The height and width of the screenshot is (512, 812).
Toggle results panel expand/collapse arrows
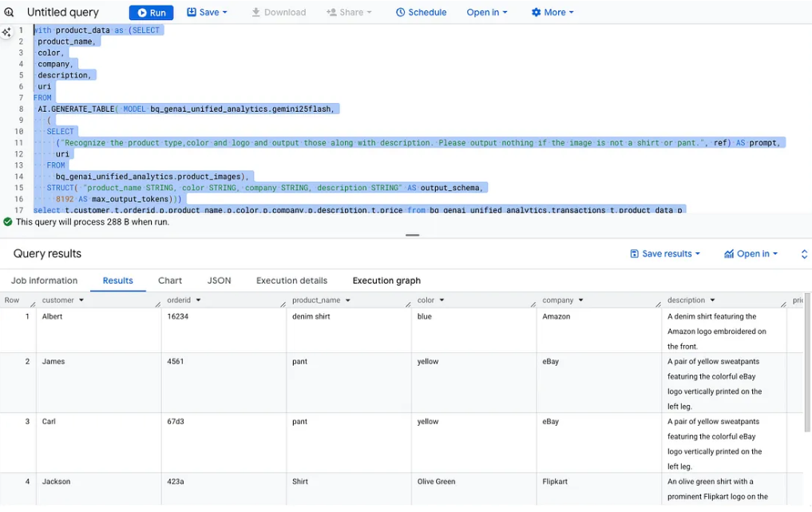pyautogui.click(x=804, y=254)
